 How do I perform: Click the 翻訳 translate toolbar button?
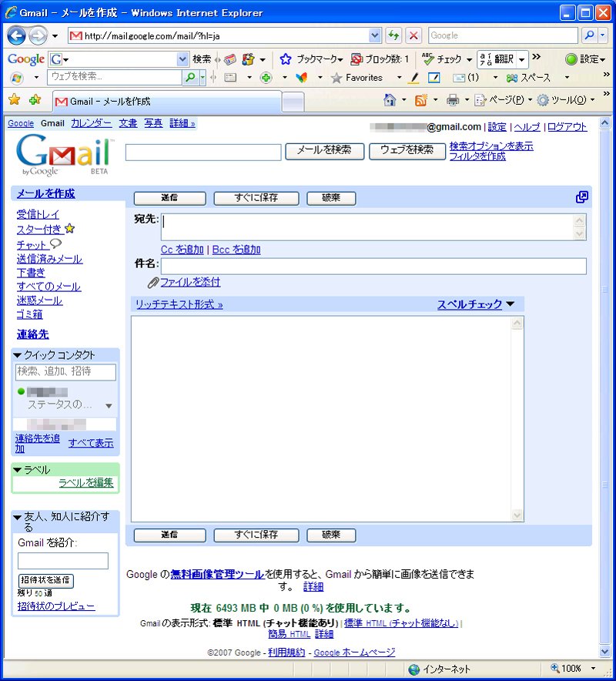[497, 59]
